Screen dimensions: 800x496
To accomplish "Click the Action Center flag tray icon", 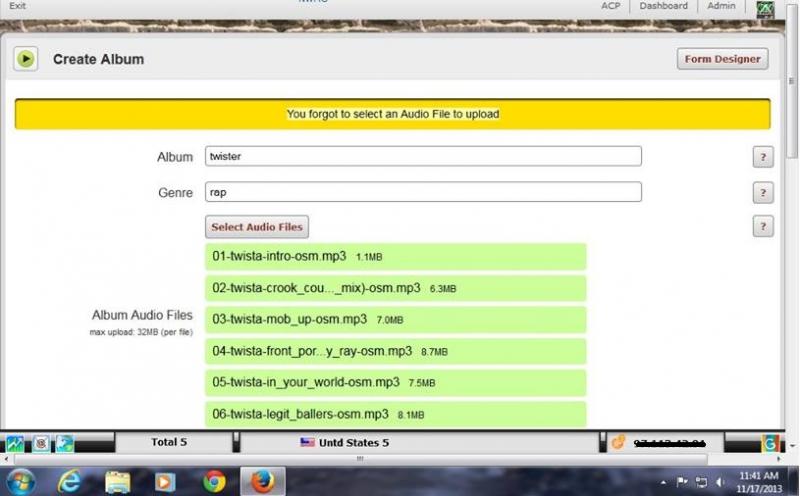I will [682, 481].
